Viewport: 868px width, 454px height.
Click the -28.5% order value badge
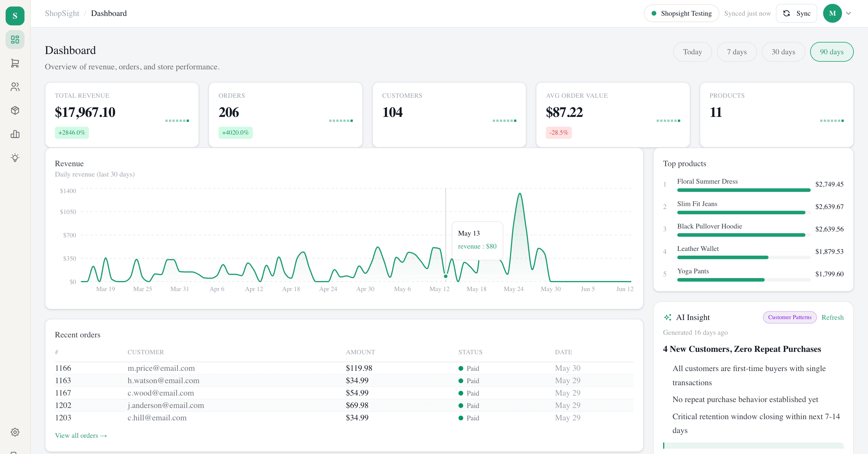click(x=559, y=133)
